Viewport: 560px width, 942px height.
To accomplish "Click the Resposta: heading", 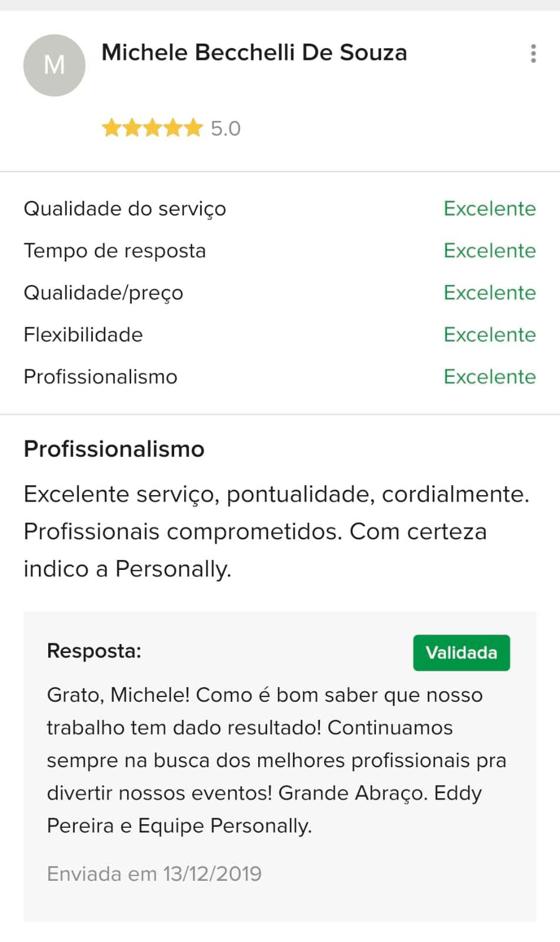I will point(94,651).
